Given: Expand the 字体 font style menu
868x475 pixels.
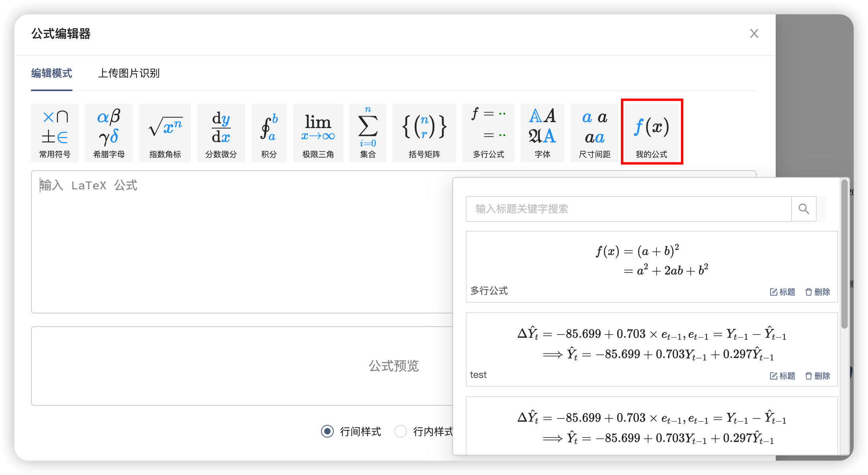Looking at the screenshot, I should [542, 133].
